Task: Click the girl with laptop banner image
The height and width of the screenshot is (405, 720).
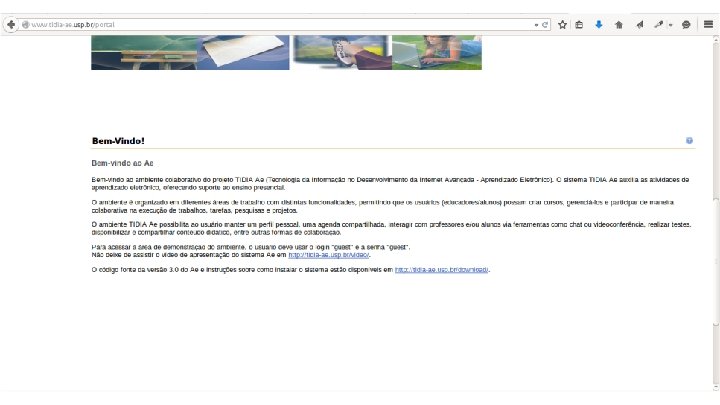Action: (x=437, y=53)
